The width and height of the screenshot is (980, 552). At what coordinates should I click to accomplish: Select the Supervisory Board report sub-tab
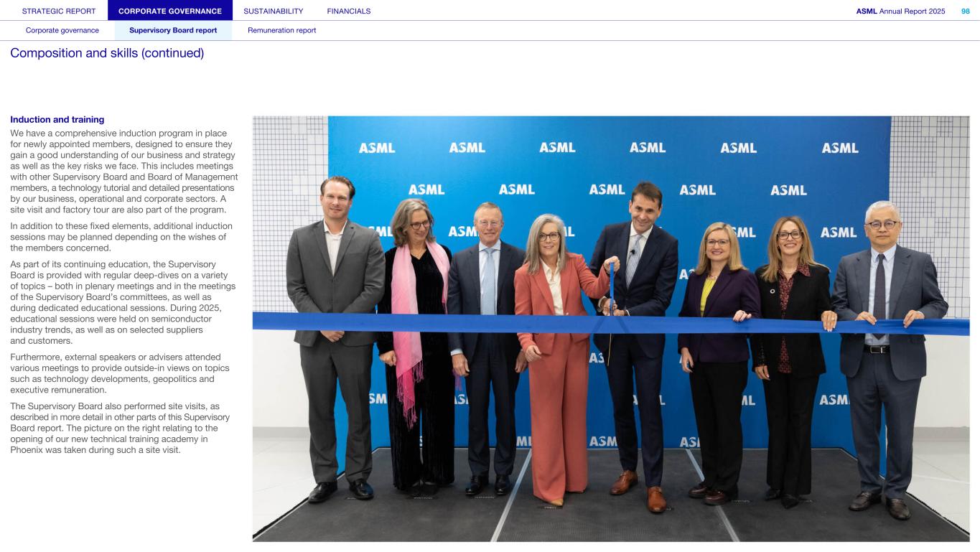tap(173, 30)
